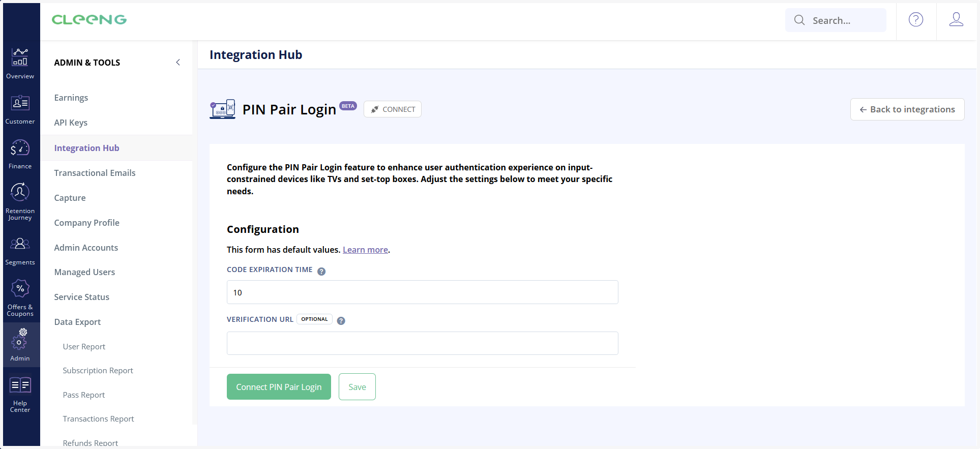Open Company Profile page

(x=87, y=223)
